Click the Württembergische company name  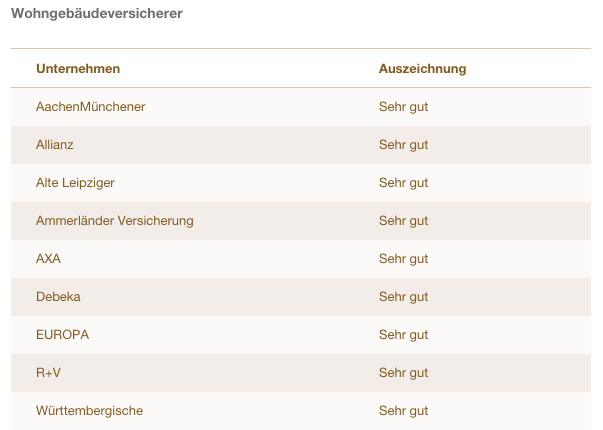point(89,411)
